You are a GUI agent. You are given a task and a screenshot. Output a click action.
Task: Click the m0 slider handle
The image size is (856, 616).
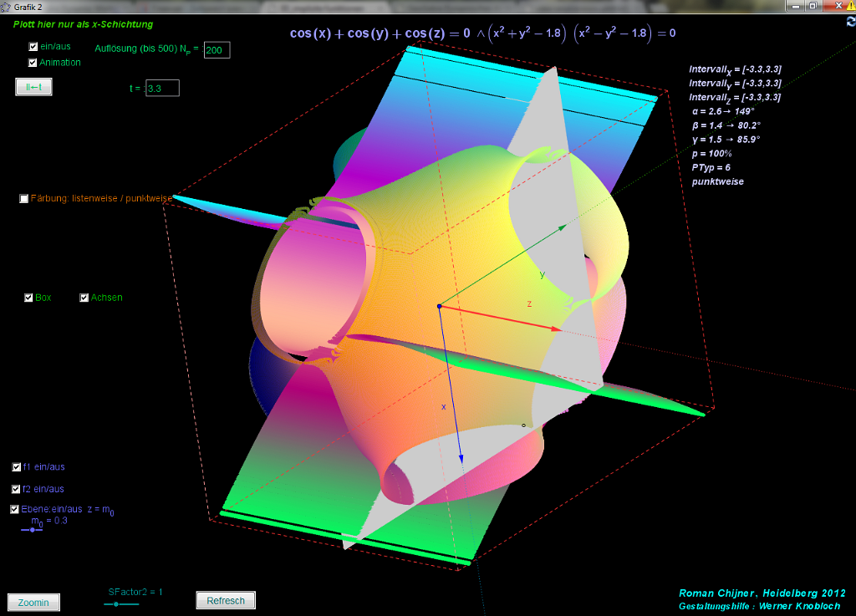coord(32,530)
